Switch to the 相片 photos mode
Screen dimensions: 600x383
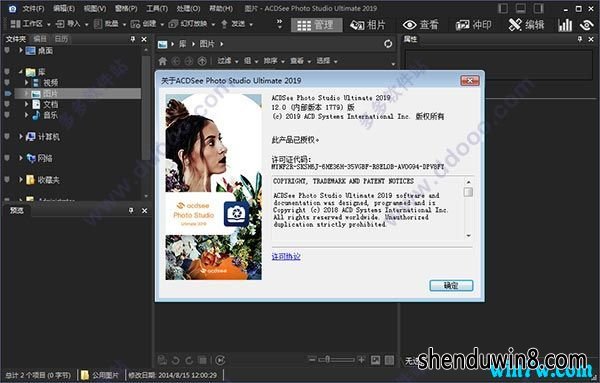[x=368, y=25]
